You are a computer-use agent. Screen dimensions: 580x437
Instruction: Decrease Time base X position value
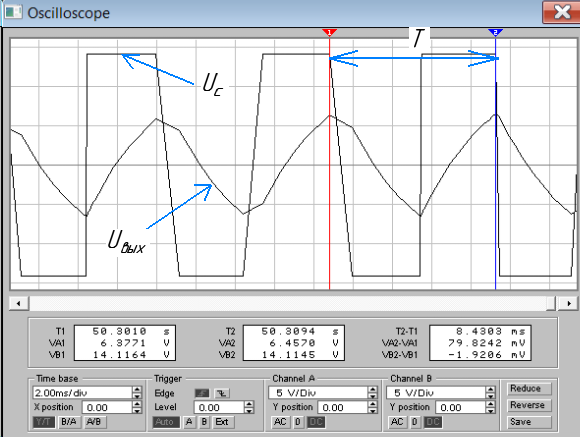pos(137,410)
